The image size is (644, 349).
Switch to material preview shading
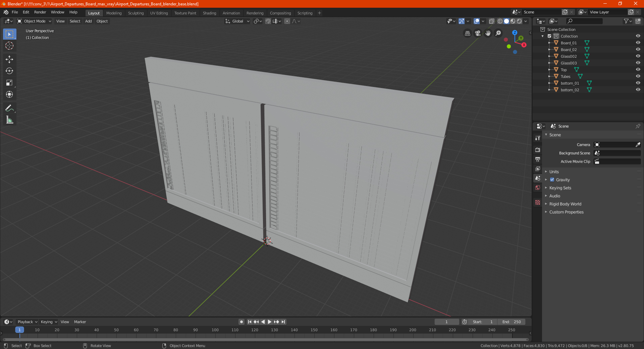[513, 21]
